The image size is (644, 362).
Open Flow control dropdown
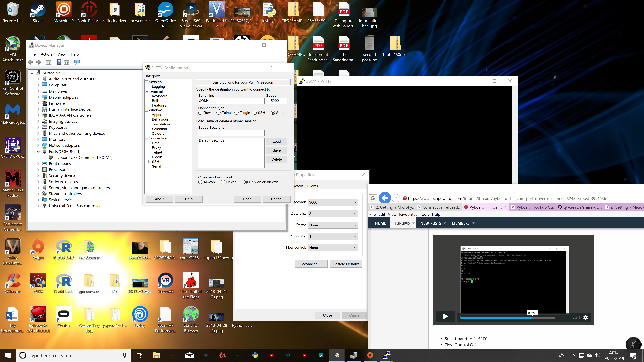[333, 248]
